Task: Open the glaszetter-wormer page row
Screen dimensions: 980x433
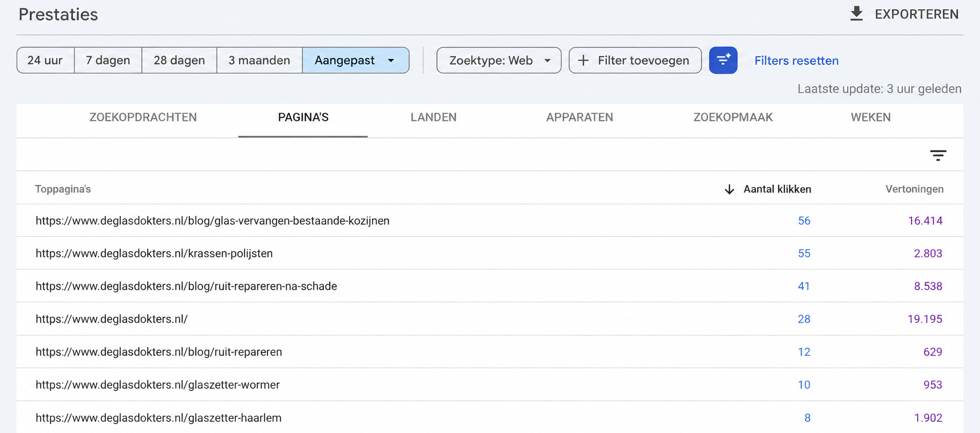Action: pos(490,385)
